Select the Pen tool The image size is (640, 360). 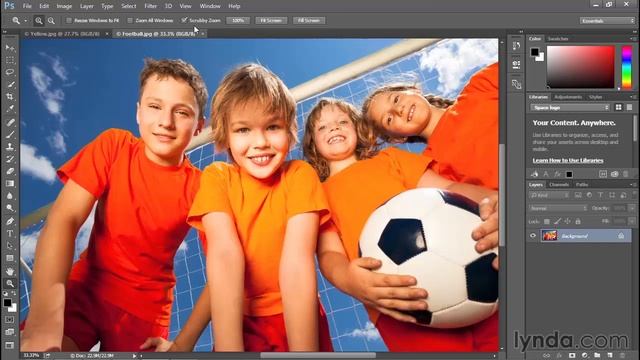pyautogui.click(x=10, y=221)
